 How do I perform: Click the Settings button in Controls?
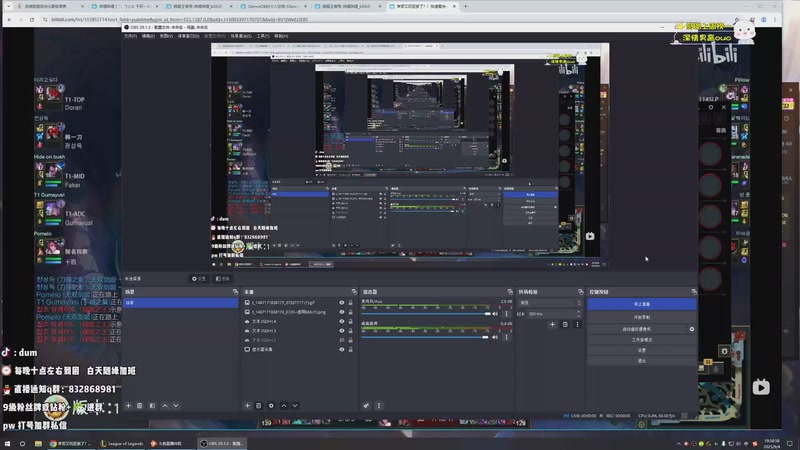641,351
